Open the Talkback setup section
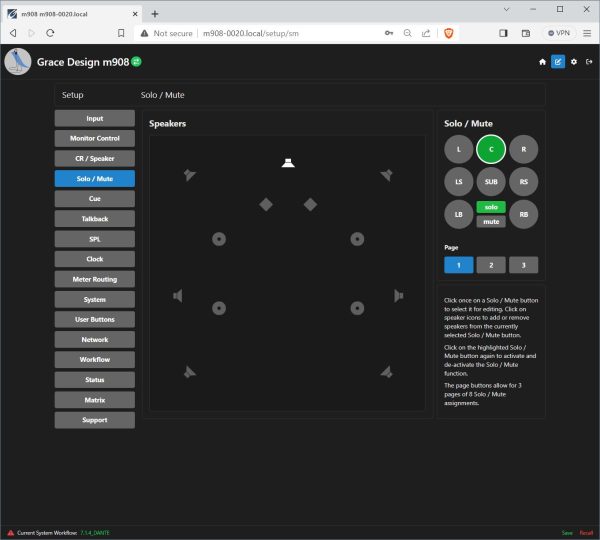 (95, 219)
